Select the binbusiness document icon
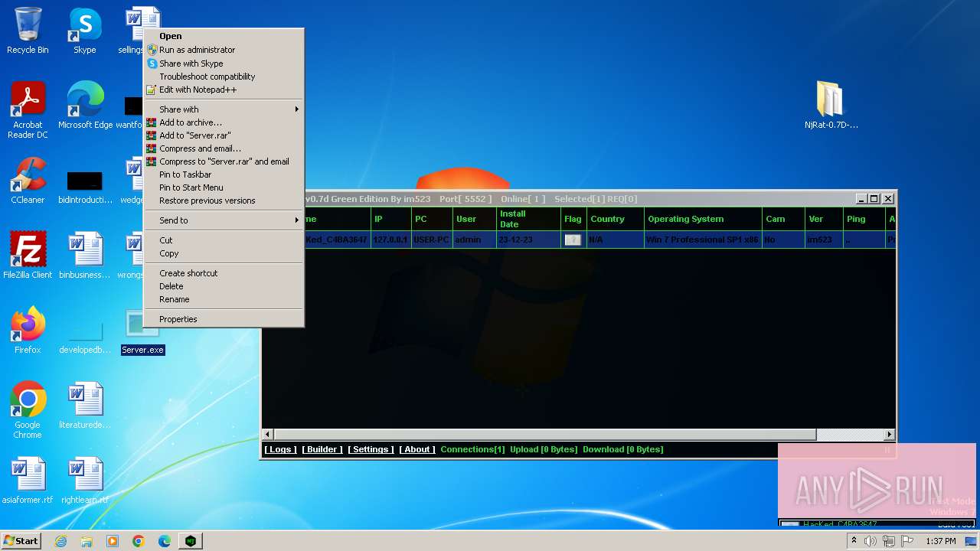980x551 pixels. coord(84,256)
